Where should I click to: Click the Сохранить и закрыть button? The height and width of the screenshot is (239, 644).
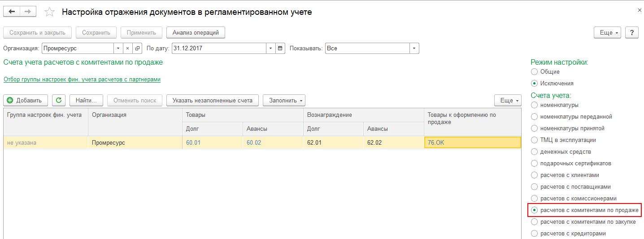(37, 32)
